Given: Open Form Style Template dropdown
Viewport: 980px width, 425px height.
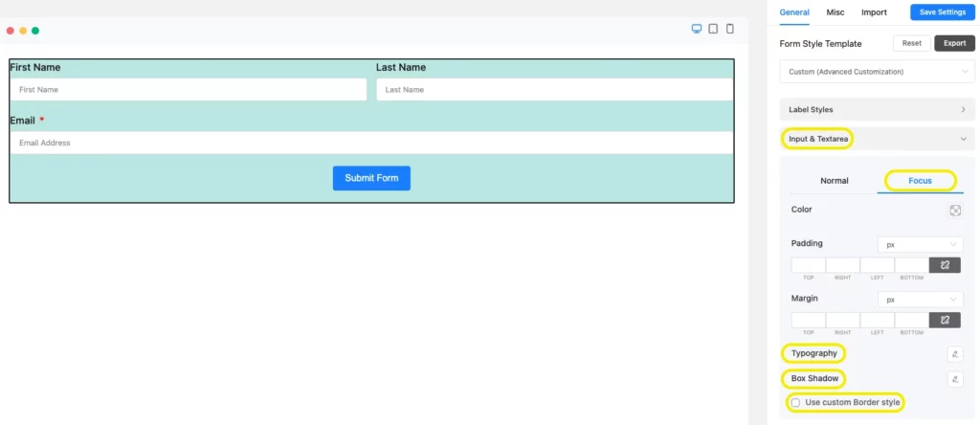Looking at the screenshot, I should click(x=877, y=72).
